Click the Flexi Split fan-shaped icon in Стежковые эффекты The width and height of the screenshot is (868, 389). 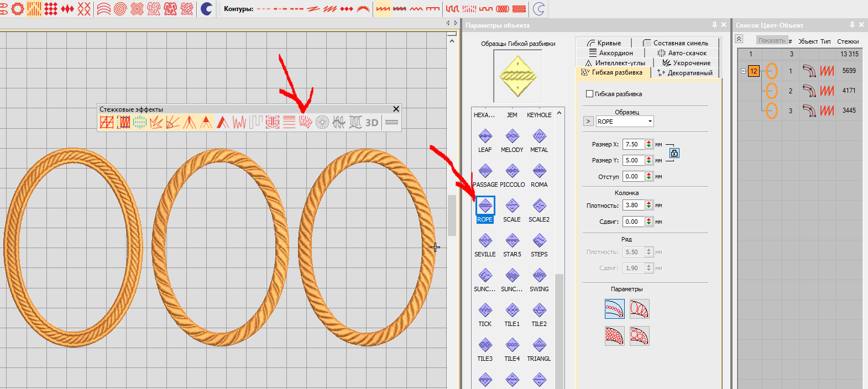(305, 122)
